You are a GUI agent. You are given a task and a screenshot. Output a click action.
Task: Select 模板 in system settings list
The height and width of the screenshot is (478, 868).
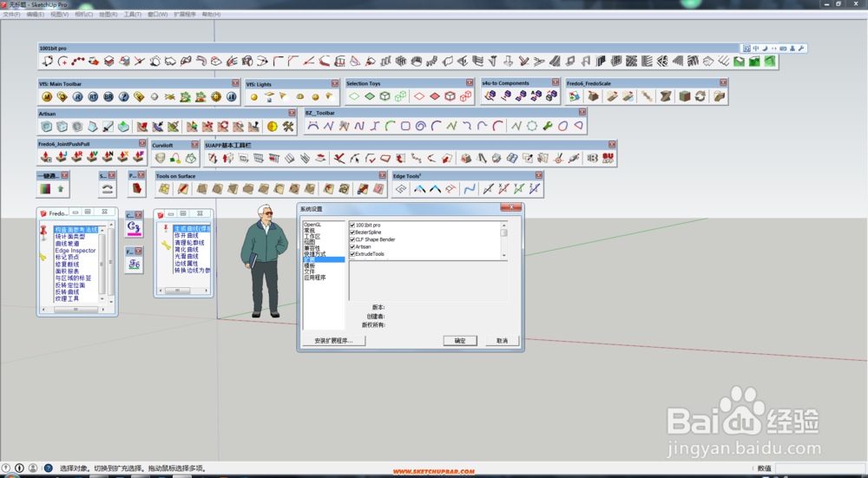coord(310,265)
